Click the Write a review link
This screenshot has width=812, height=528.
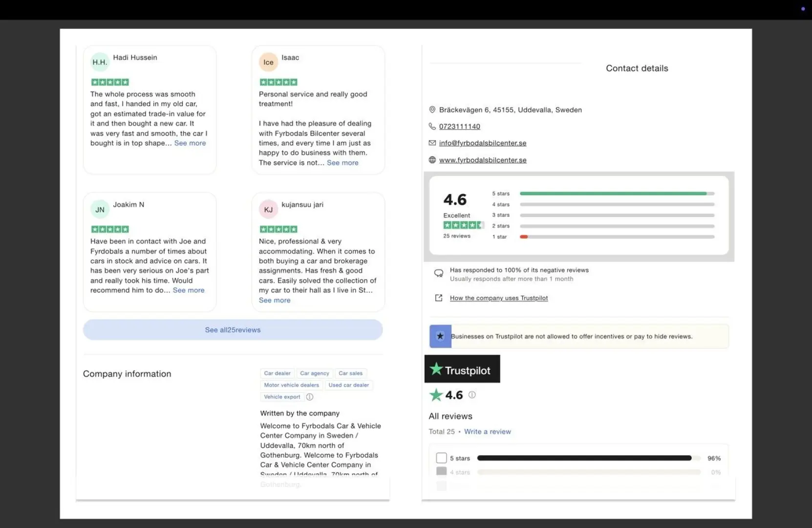point(487,432)
